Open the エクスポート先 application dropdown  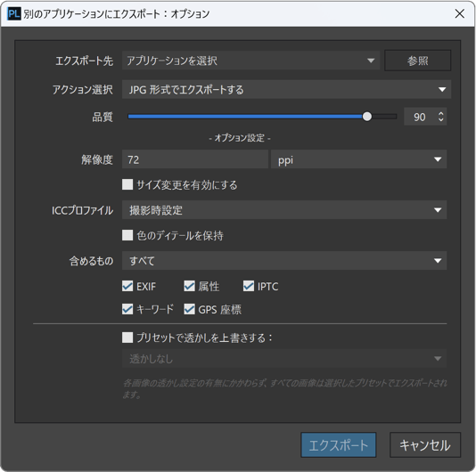[x=250, y=61]
